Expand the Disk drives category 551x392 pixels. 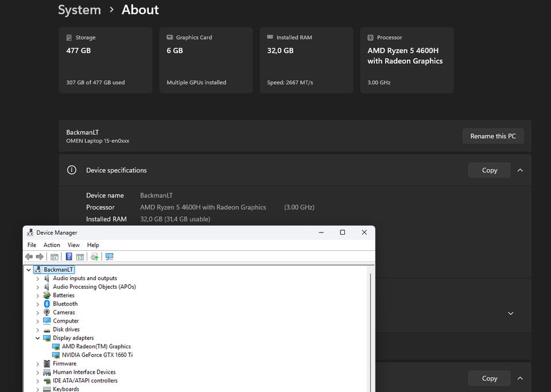coord(38,329)
